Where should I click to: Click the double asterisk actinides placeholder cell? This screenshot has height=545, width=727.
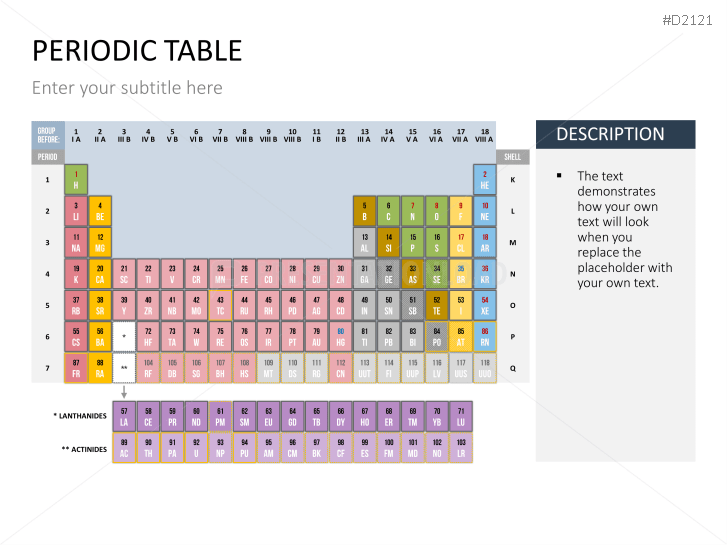click(124, 368)
